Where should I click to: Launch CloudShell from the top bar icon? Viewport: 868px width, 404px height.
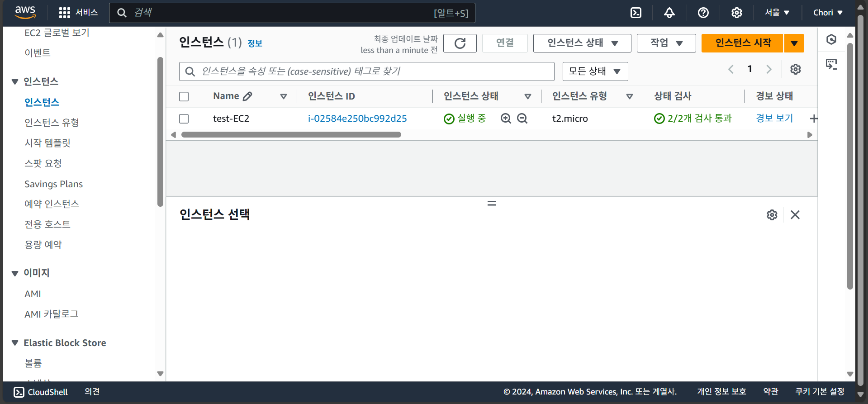coord(636,13)
